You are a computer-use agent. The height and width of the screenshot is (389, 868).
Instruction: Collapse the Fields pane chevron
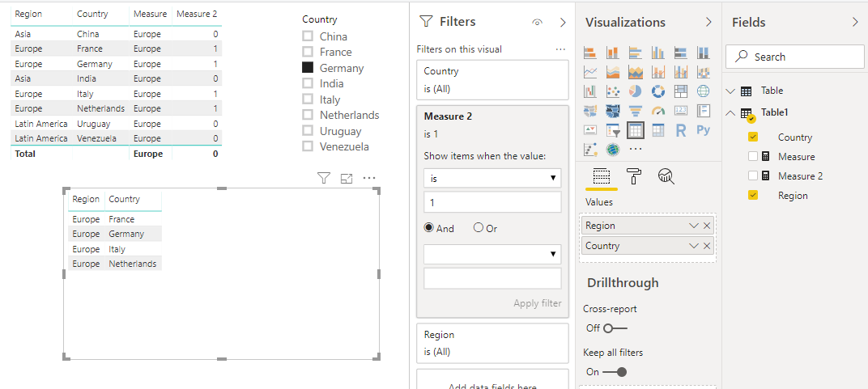[x=855, y=23]
